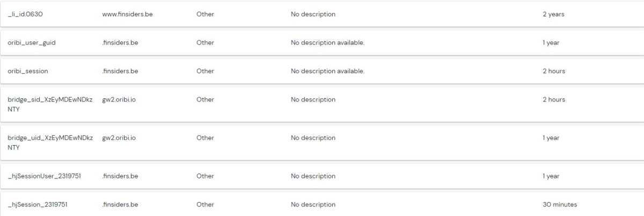Image resolution: width=644 pixels, height=216 pixels.
Task: Click the "2 years" duration value
Action: (x=553, y=15)
